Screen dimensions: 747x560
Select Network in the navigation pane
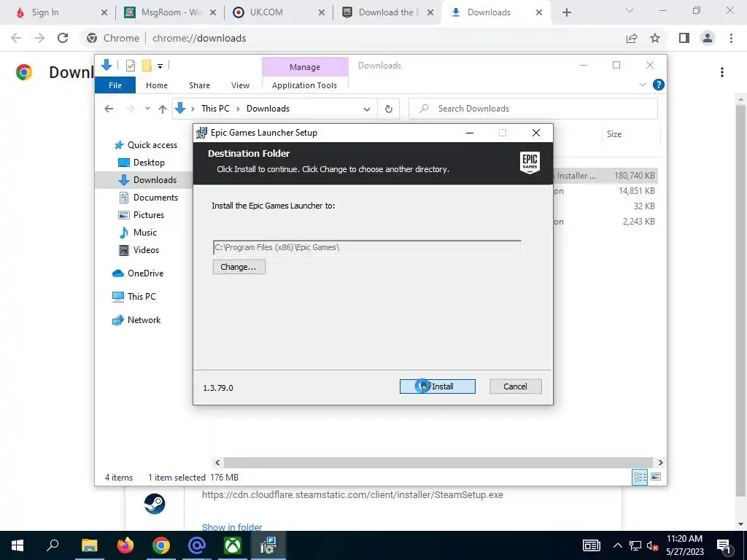coord(136,320)
